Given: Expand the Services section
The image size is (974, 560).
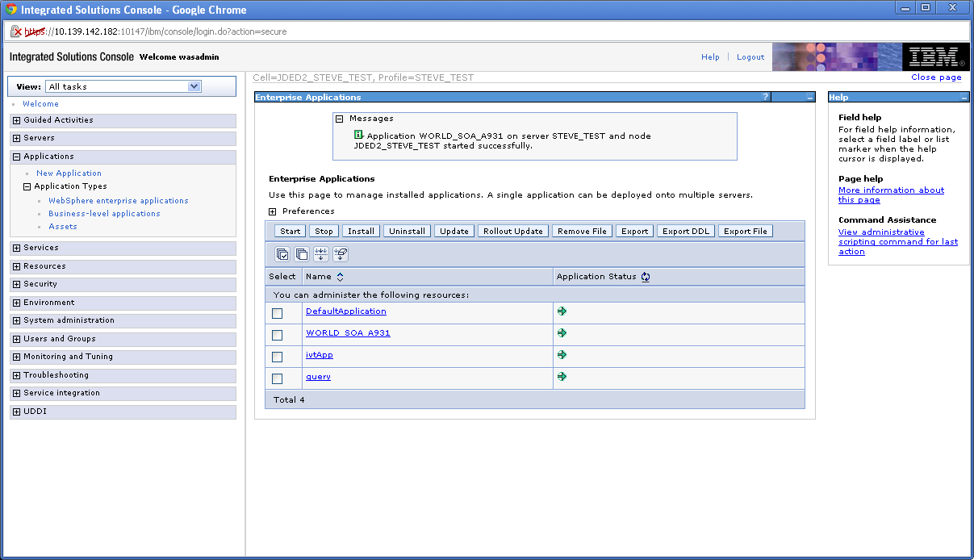Looking at the screenshot, I should 16,248.
